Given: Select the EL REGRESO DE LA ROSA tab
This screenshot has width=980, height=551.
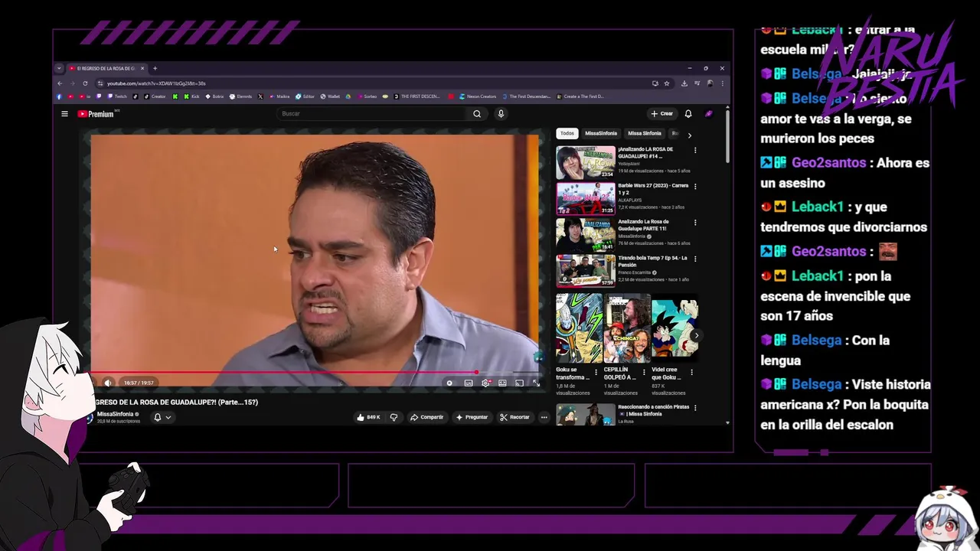Looking at the screenshot, I should (107, 68).
